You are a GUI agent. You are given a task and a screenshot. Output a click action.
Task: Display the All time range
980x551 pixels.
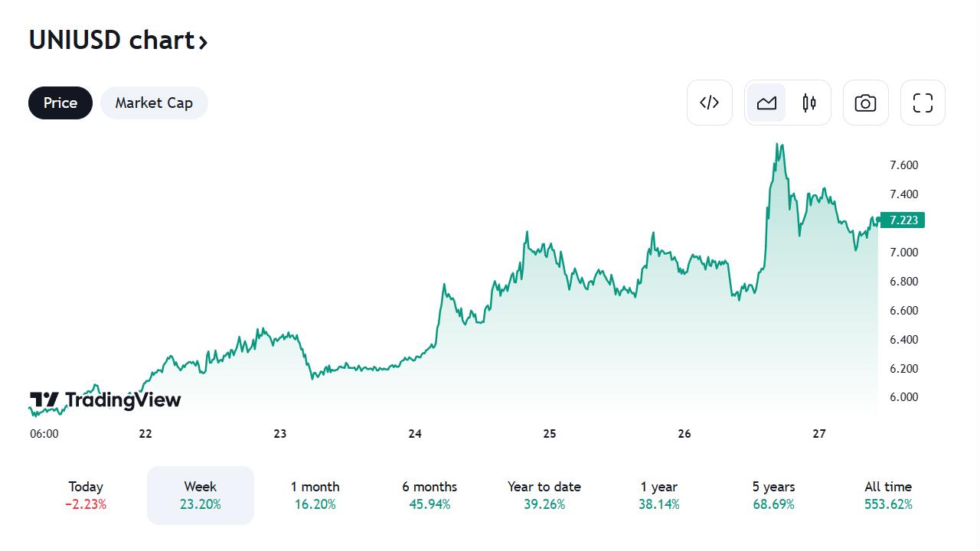[888, 495]
